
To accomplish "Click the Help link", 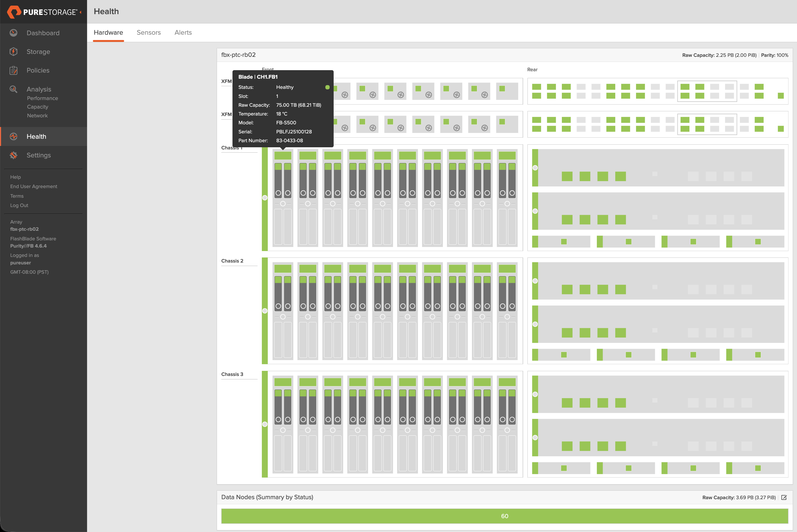I will [x=15, y=177].
